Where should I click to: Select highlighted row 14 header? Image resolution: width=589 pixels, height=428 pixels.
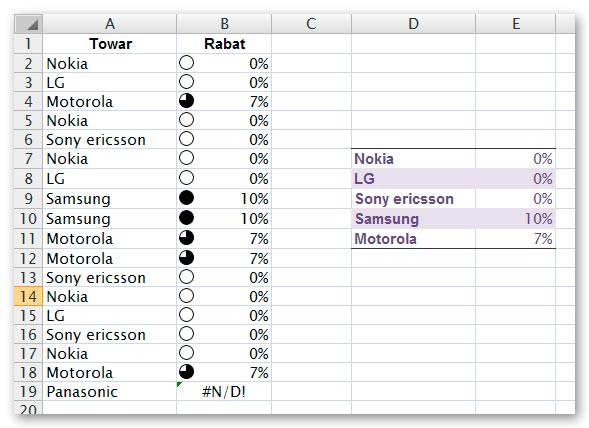pyautogui.click(x=29, y=296)
